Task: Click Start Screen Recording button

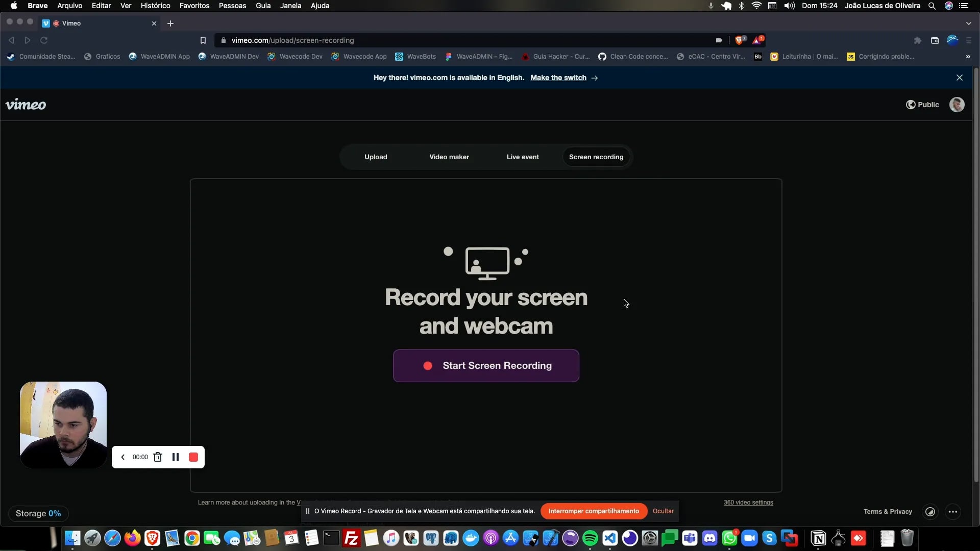Action: click(x=486, y=366)
